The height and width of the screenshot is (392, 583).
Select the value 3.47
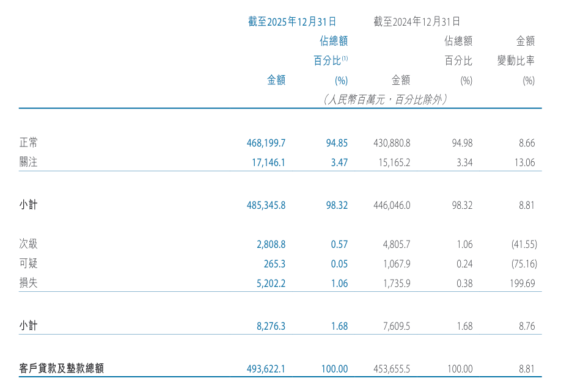(339, 162)
